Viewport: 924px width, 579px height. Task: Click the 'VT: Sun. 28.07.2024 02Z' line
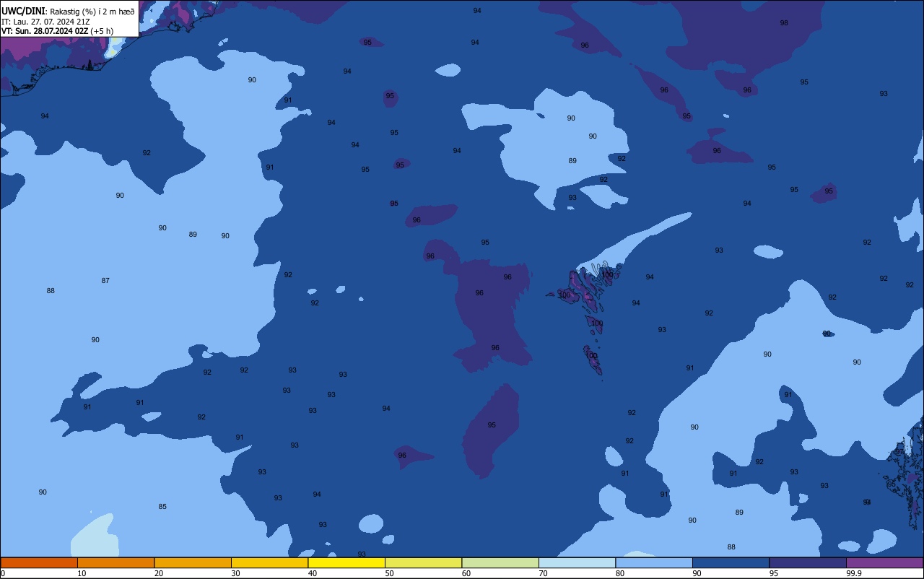(x=45, y=31)
